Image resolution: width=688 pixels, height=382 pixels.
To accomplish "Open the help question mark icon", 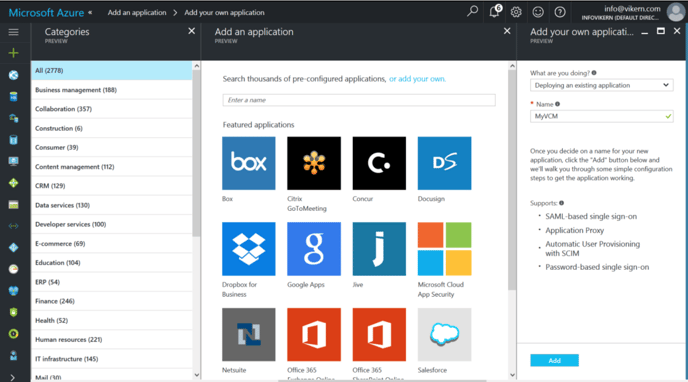I will click(x=560, y=12).
